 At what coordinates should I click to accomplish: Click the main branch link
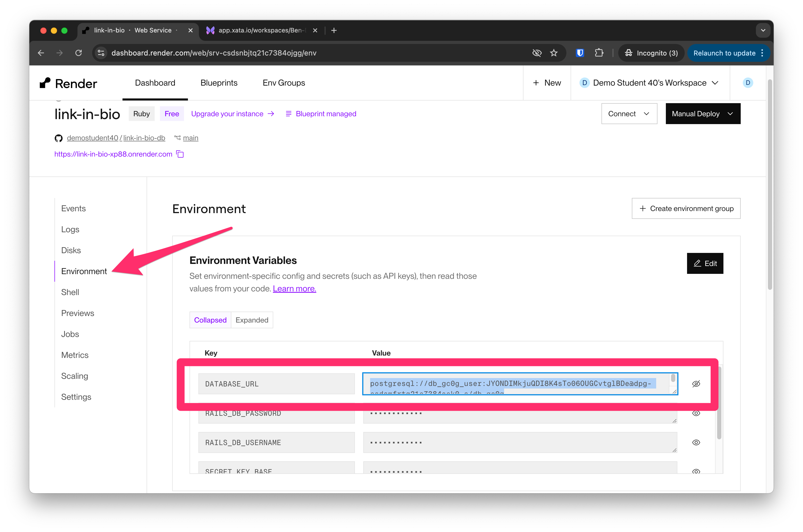pos(191,138)
